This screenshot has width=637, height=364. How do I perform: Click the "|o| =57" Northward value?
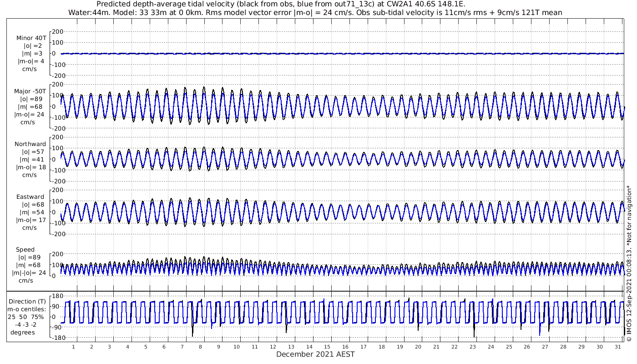pyautogui.click(x=32, y=152)
